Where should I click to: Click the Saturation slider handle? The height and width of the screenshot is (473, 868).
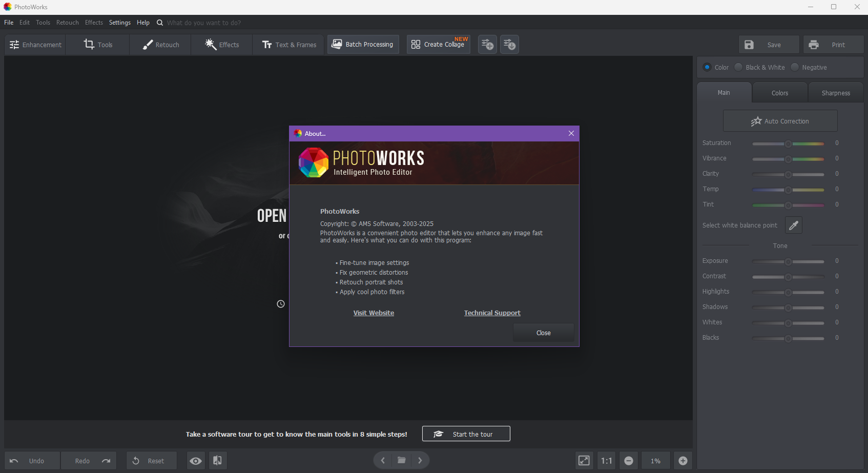point(789,144)
